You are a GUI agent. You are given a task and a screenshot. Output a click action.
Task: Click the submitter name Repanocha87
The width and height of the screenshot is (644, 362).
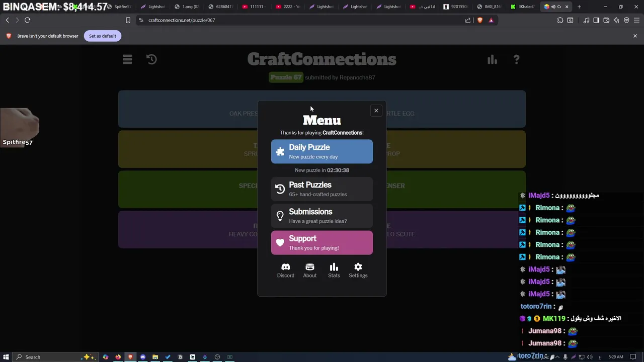(357, 77)
